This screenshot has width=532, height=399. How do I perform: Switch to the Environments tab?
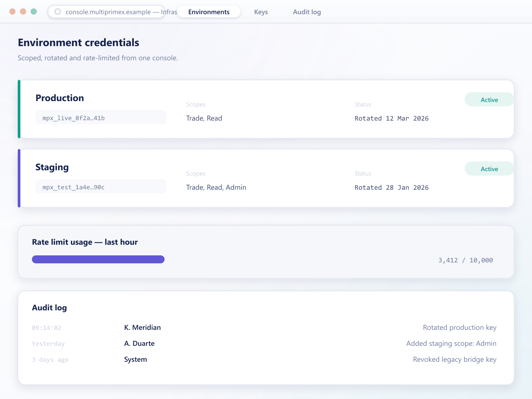click(209, 12)
